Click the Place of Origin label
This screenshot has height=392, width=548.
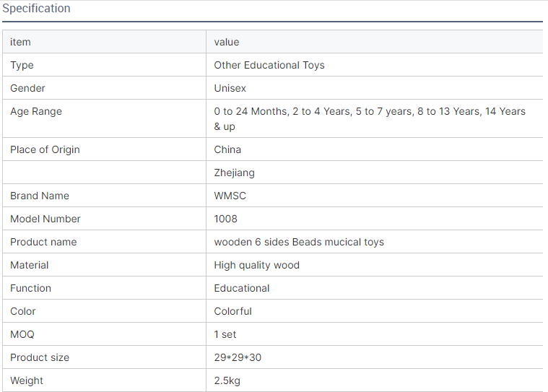pos(45,149)
